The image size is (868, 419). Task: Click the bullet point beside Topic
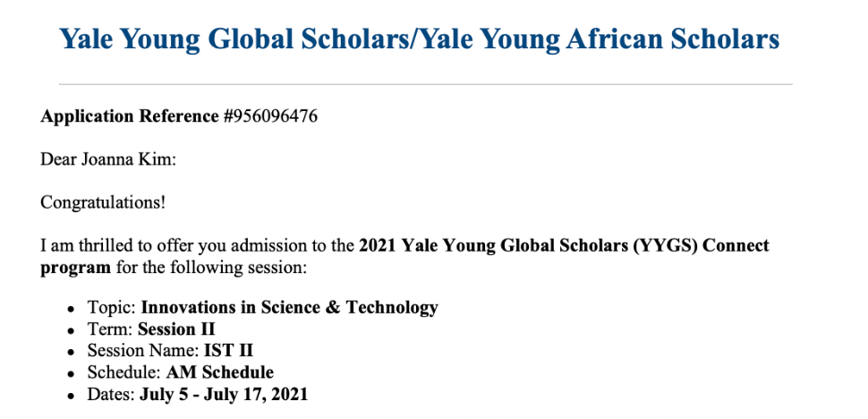click(71, 309)
